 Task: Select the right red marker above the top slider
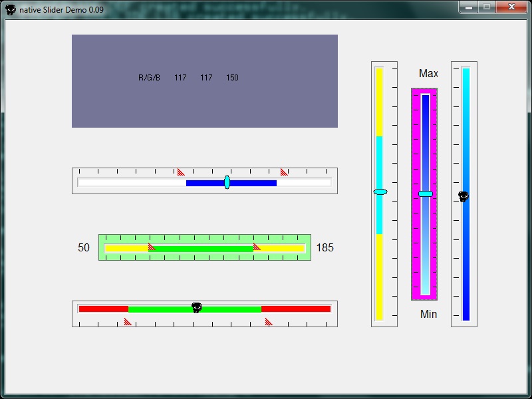point(284,172)
